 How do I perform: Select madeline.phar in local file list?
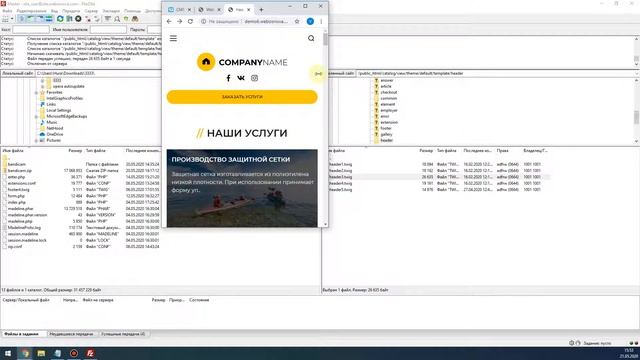point(20,209)
